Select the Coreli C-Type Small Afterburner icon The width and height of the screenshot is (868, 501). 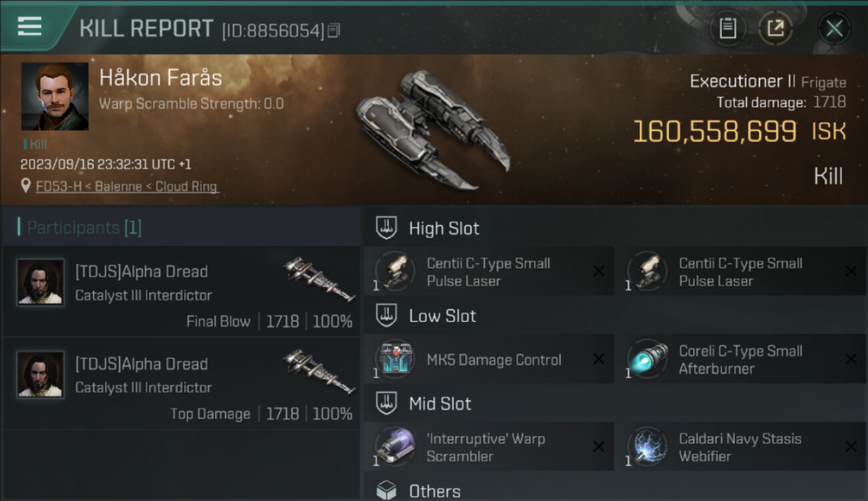coord(647,359)
